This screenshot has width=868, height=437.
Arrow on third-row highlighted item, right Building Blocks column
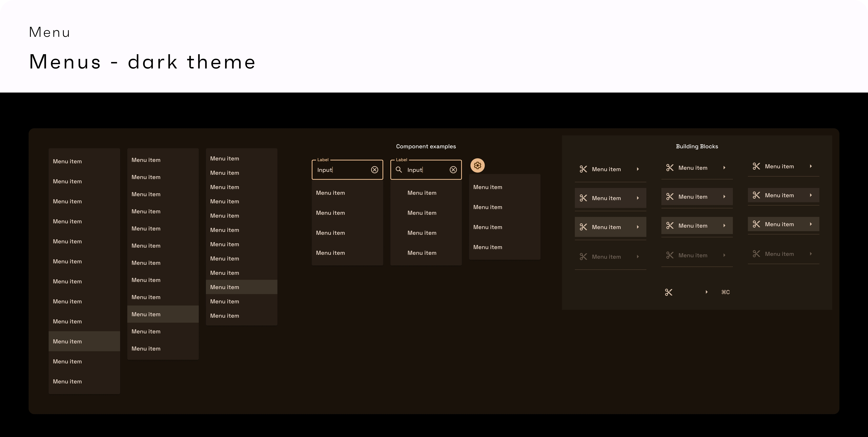[811, 224]
